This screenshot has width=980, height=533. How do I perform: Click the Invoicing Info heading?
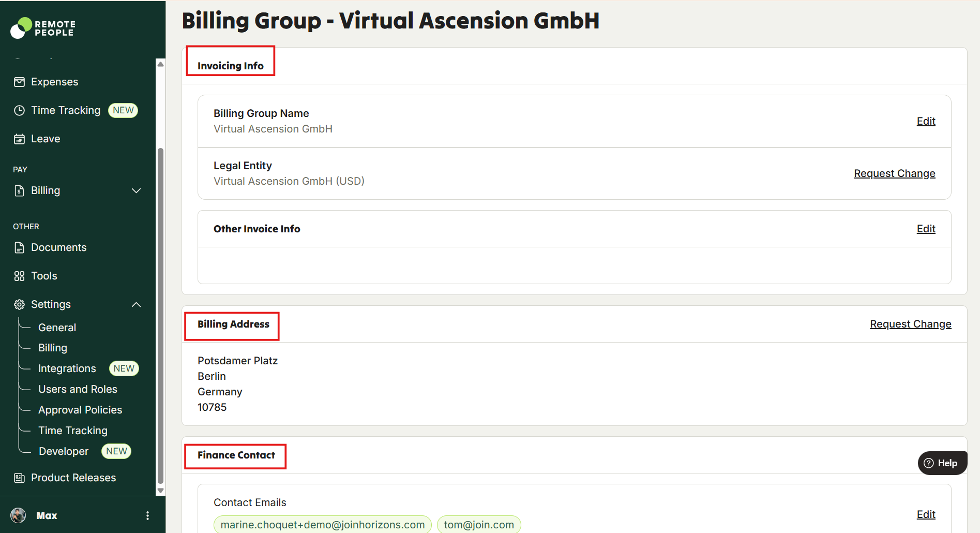pos(231,66)
